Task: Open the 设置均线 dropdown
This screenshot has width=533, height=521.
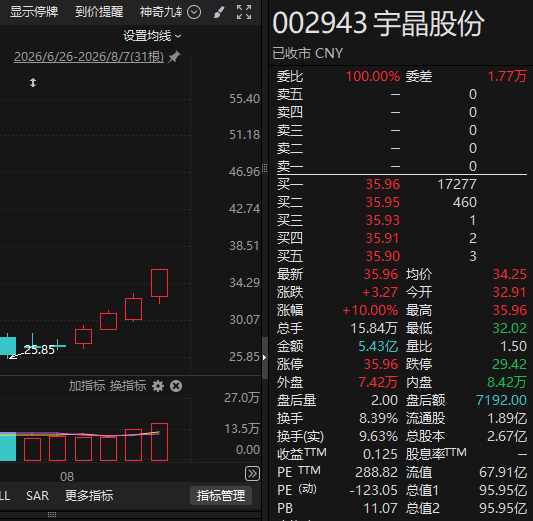Action: (152, 36)
